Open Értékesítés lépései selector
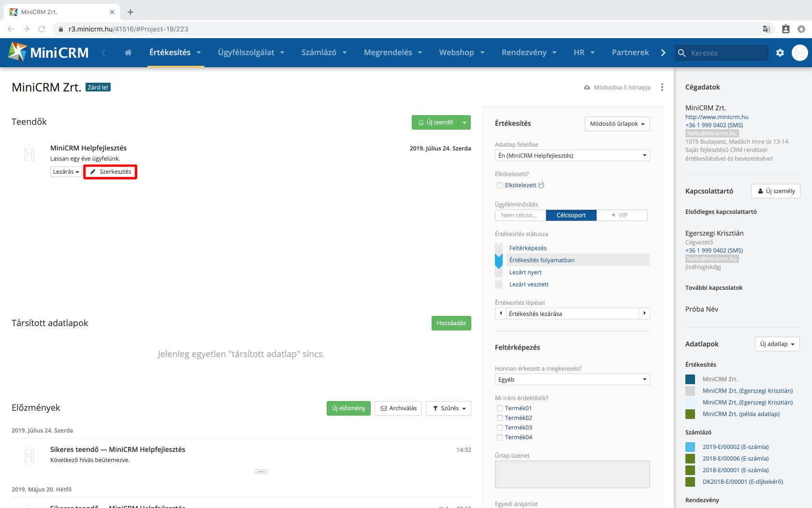This screenshot has width=812, height=508. point(572,314)
